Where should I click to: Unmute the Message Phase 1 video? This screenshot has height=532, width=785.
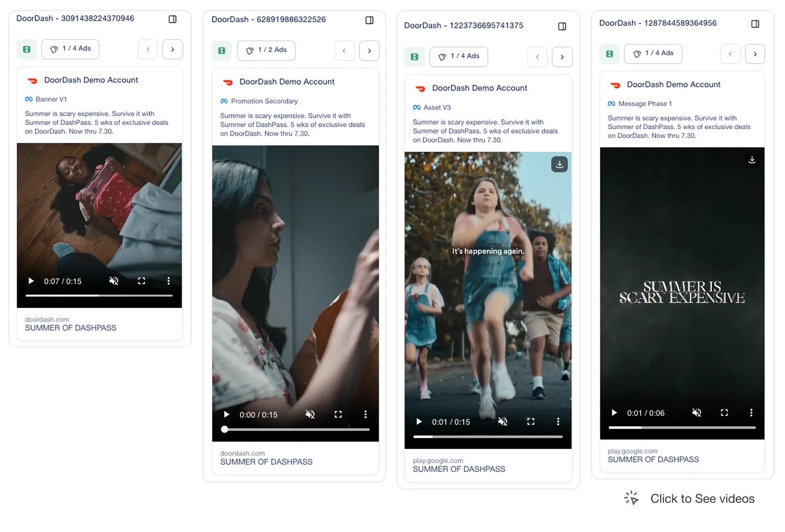coord(697,413)
